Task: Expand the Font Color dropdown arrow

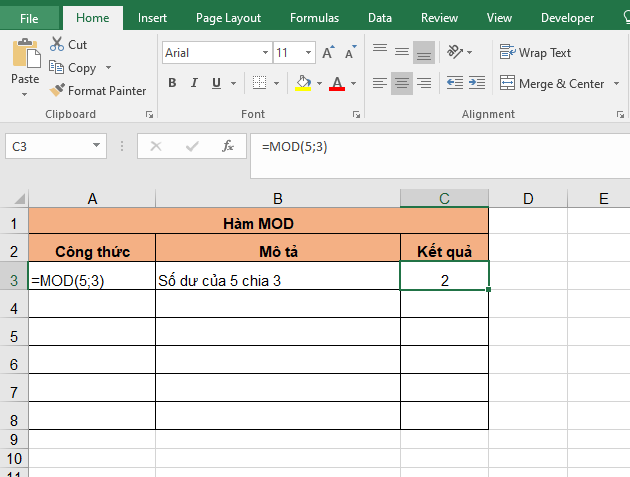Action: tap(354, 83)
